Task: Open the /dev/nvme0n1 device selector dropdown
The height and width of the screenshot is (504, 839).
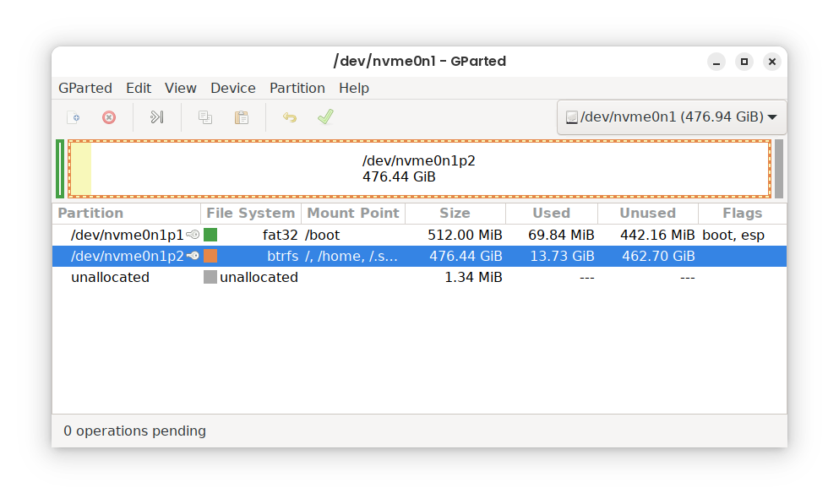Action: (x=672, y=117)
